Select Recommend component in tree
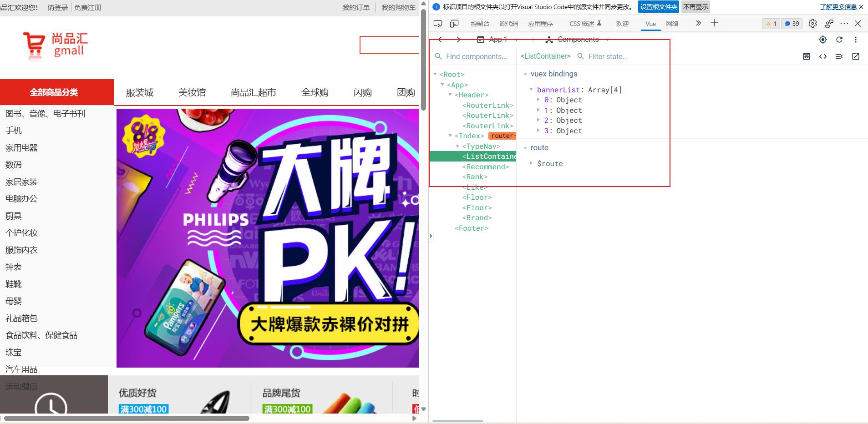The image size is (868, 424). coord(486,167)
